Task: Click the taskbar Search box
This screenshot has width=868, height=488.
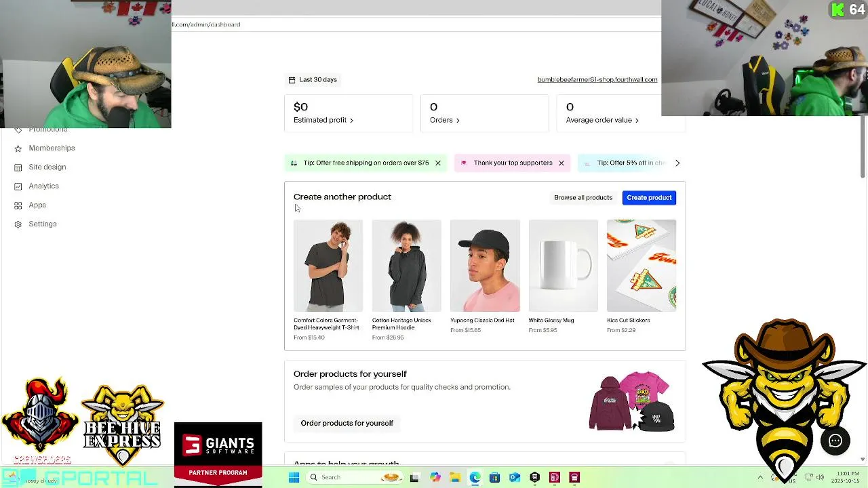Action: coord(355,477)
